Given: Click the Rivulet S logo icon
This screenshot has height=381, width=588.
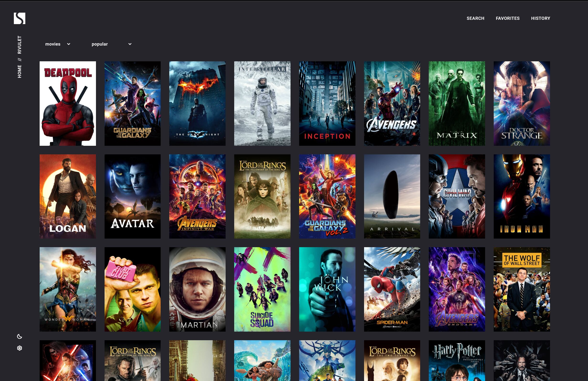Looking at the screenshot, I should point(20,18).
